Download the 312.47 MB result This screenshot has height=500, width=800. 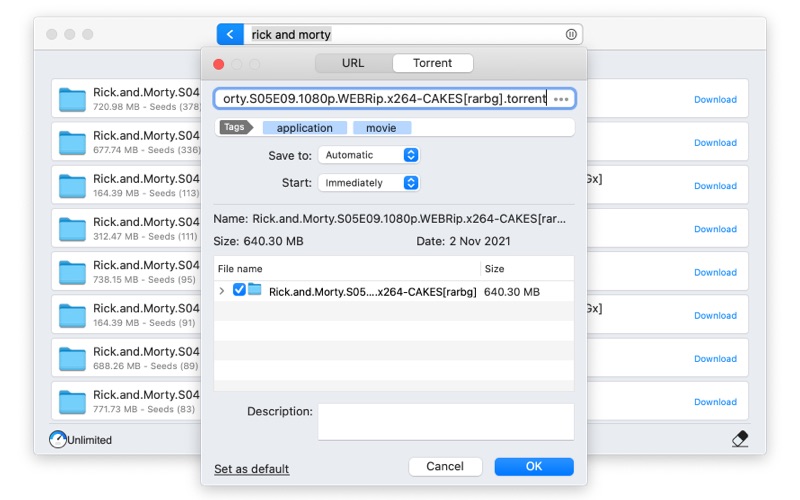tap(715, 229)
